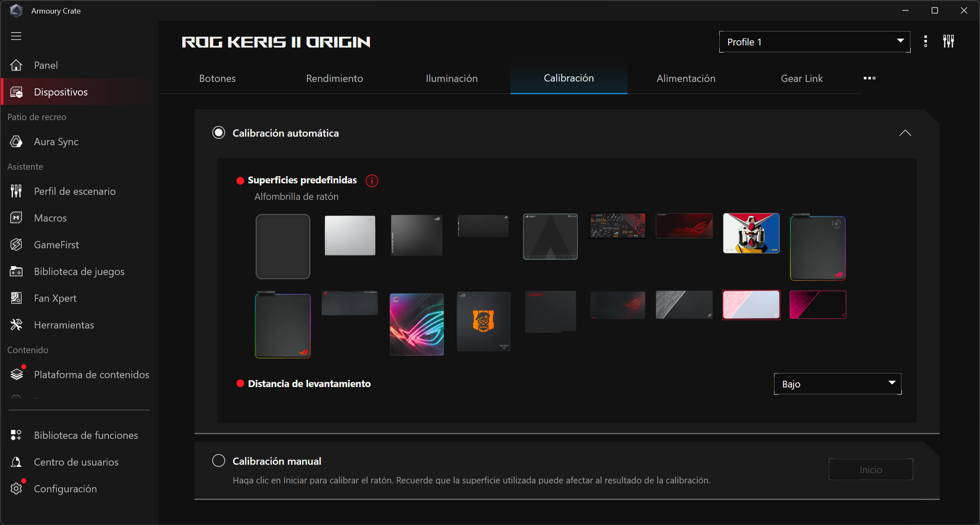Maximize the Armoury Crate window
980x525 pixels.
[935, 11]
